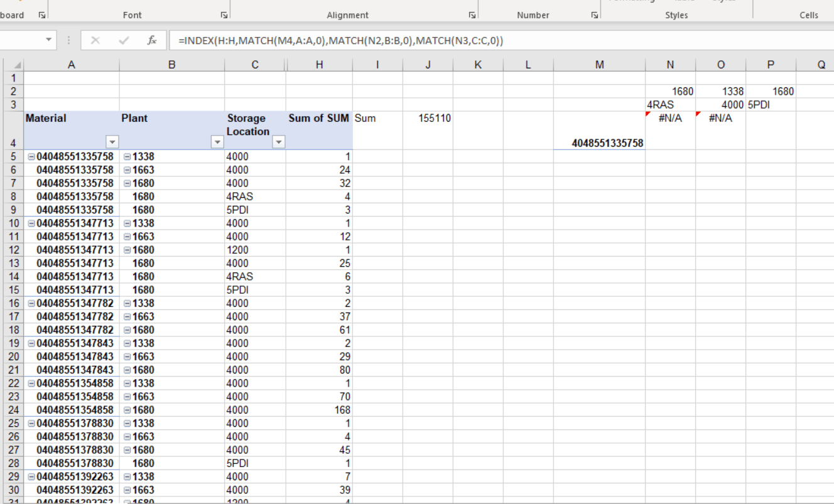834x504 pixels.
Task: Select the Sum label in column I
Action: point(377,131)
